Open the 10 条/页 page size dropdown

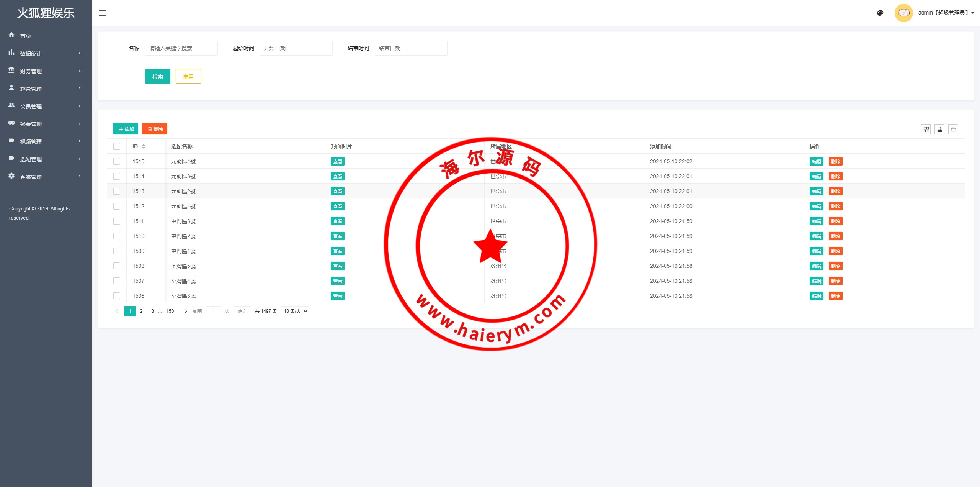[x=295, y=311]
